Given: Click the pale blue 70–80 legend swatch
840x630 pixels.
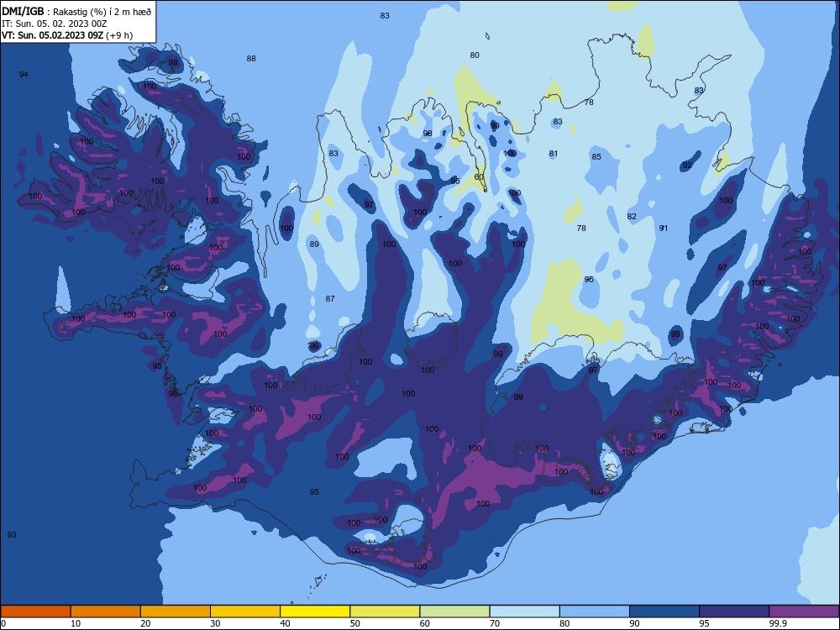Looking at the screenshot, I should pyautogui.click(x=524, y=612).
